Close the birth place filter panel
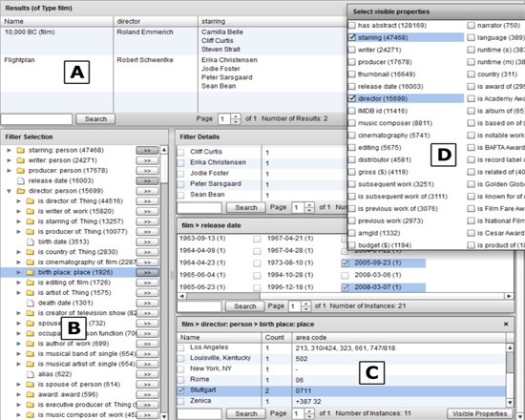Viewport: 525px width, 420px height. [506, 325]
